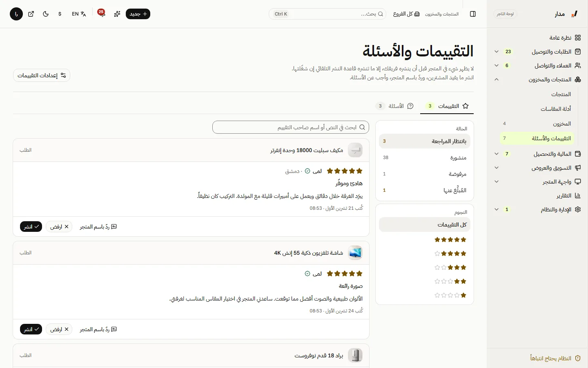Screen dimensions: 588x368
Task: Switch language using the EN button
Action: point(79,14)
